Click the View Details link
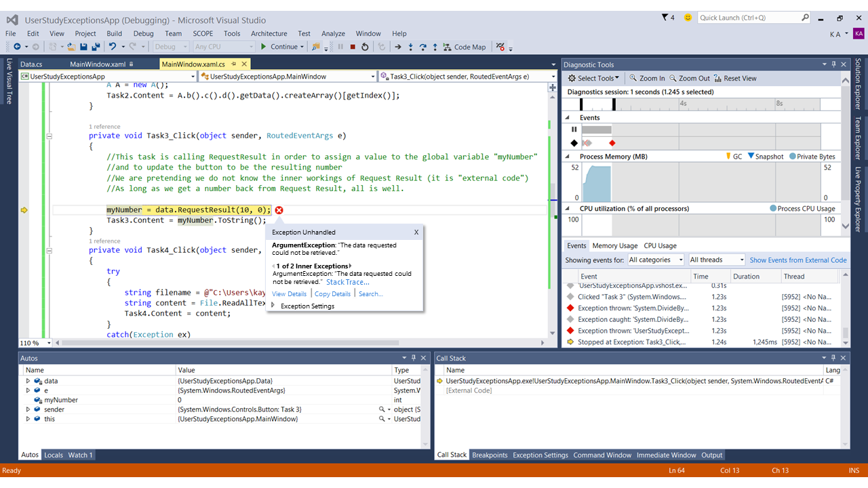Viewport: 868px width, 488px height. (x=289, y=293)
